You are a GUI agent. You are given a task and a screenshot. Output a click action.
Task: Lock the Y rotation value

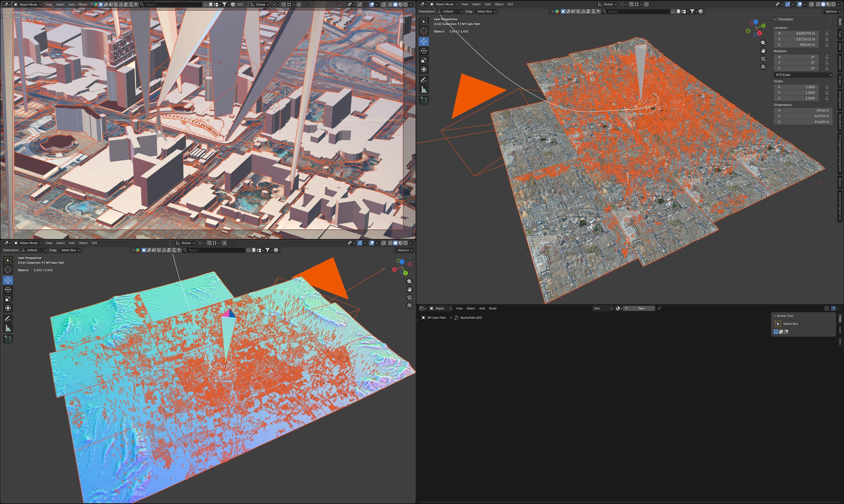827,63
